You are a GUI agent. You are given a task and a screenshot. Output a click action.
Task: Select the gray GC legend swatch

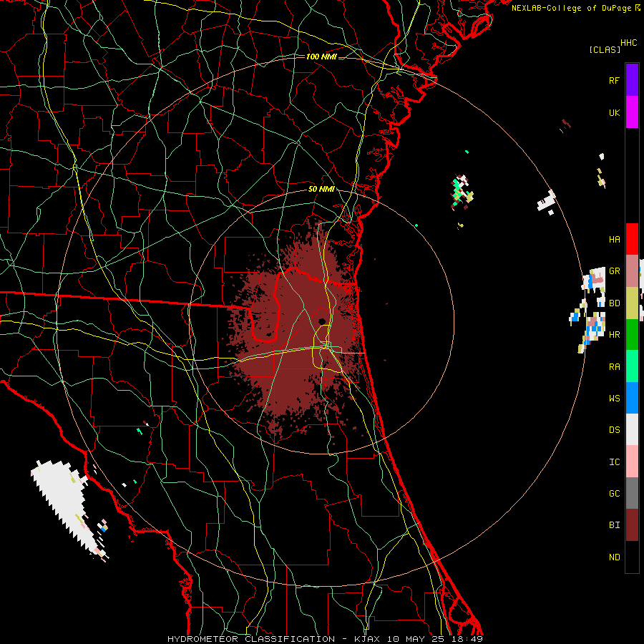click(632, 493)
